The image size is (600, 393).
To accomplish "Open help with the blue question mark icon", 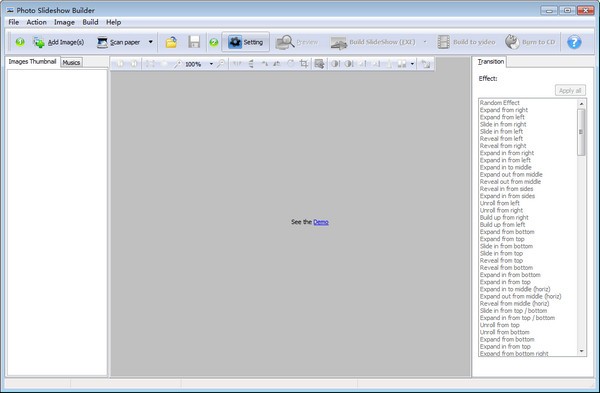I will point(574,42).
